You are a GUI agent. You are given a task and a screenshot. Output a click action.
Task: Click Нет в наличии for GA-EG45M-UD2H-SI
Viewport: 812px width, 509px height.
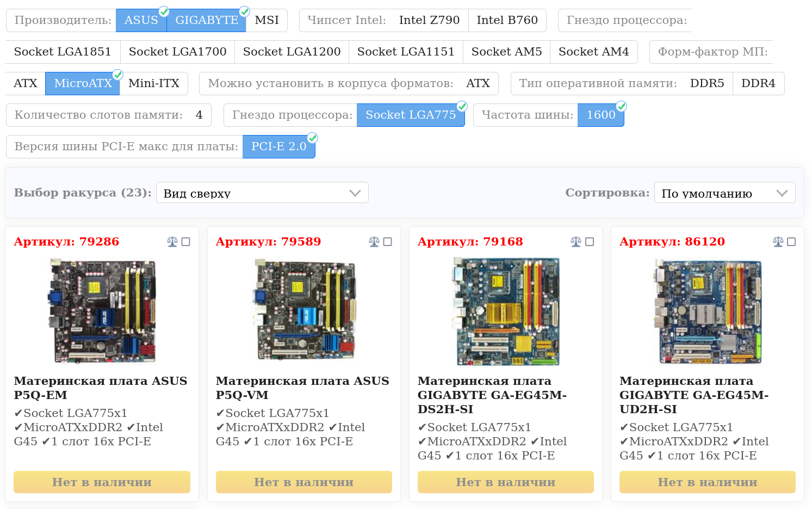[708, 482]
